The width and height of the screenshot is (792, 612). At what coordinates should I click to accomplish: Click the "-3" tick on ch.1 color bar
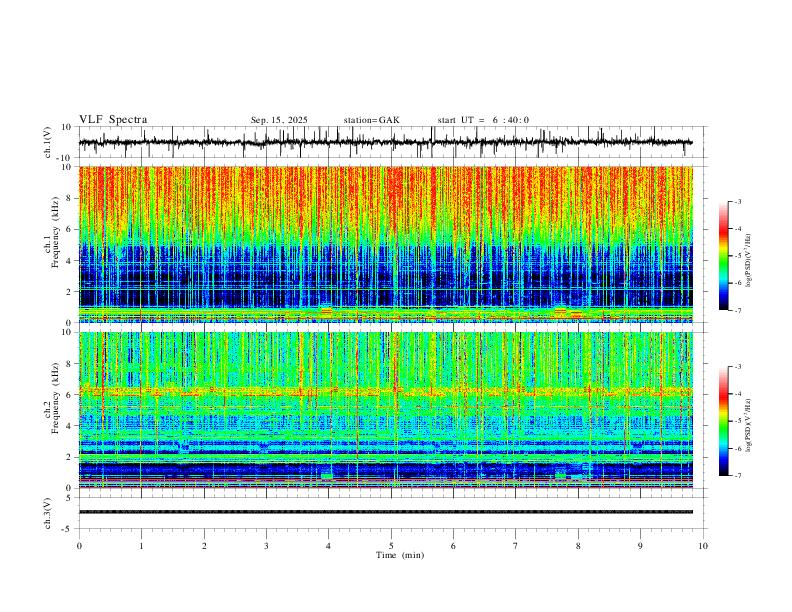point(738,201)
